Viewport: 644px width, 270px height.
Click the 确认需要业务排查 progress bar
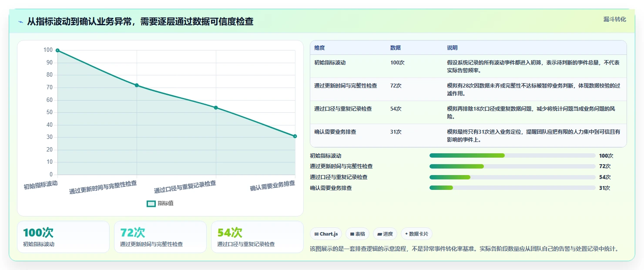tap(513, 188)
